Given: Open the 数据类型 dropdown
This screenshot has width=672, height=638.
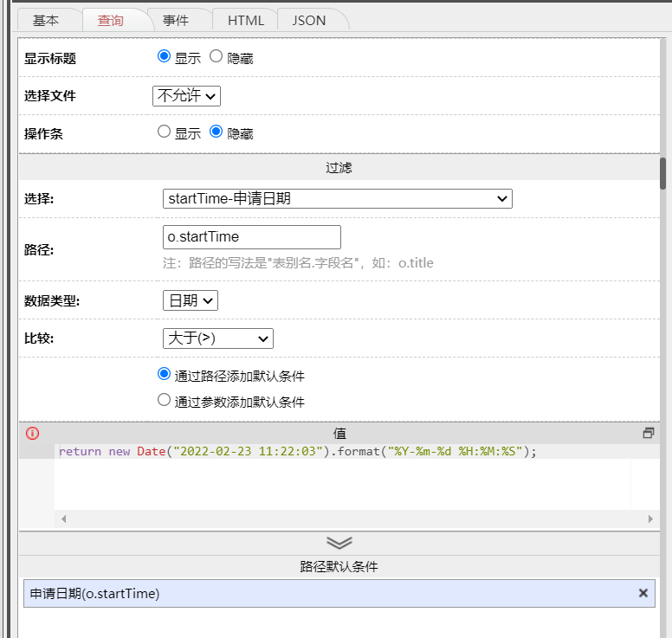Looking at the screenshot, I should point(191,300).
